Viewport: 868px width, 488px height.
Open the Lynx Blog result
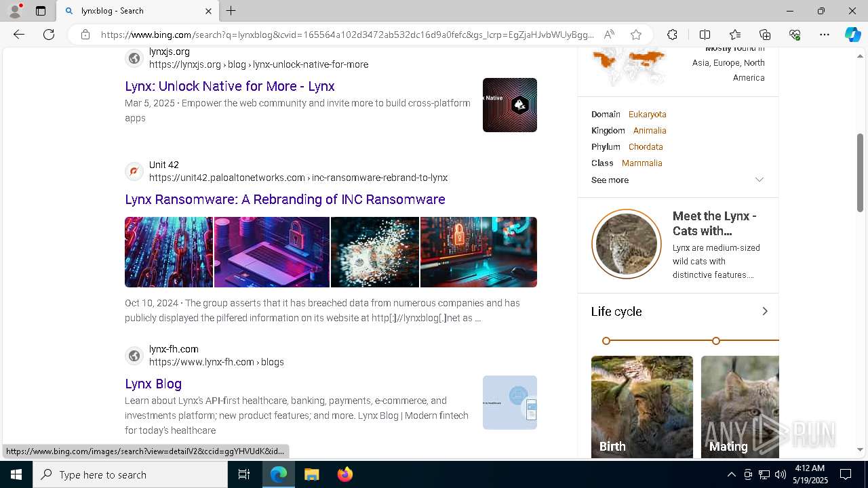click(153, 384)
